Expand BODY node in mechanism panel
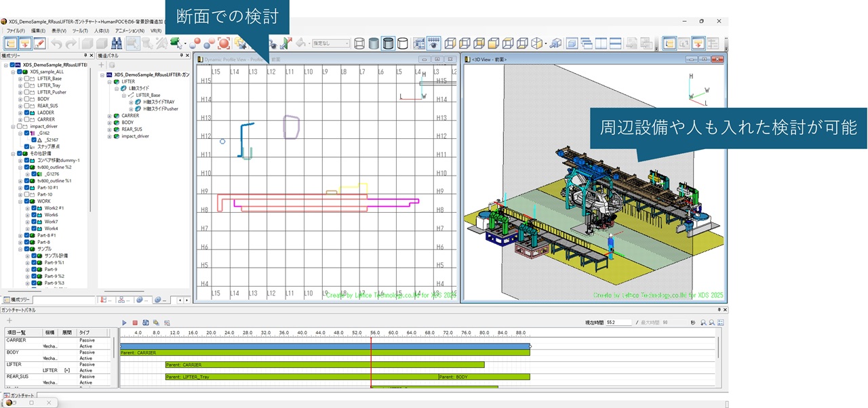The width and height of the screenshot is (868, 408). point(109,123)
